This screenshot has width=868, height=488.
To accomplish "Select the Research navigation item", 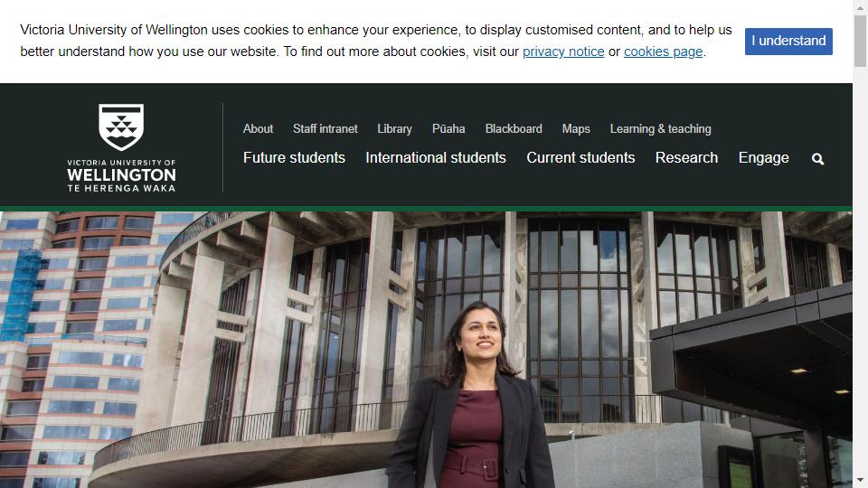I will tap(686, 157).
